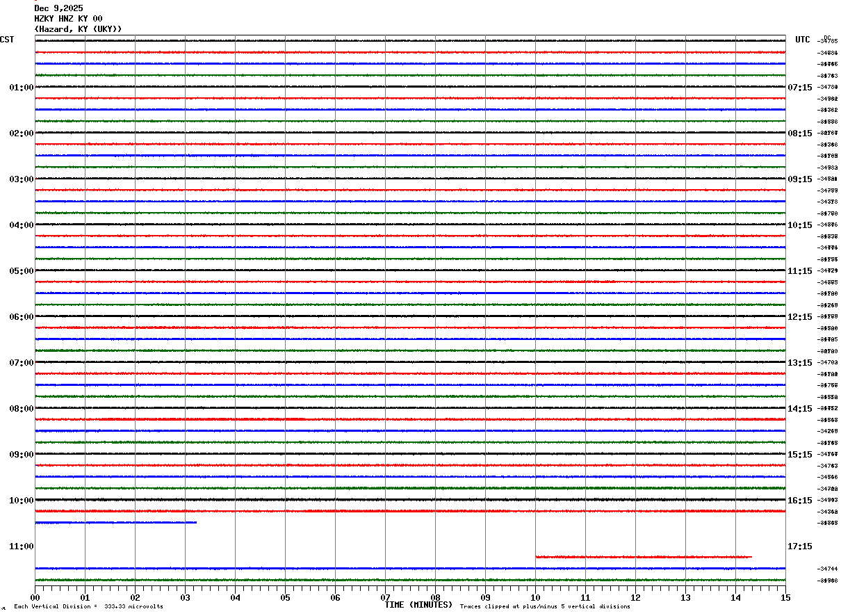This screenshot has height=616, width=841.
Task: Click the 12:15 UTC time label
Action: 800,317
